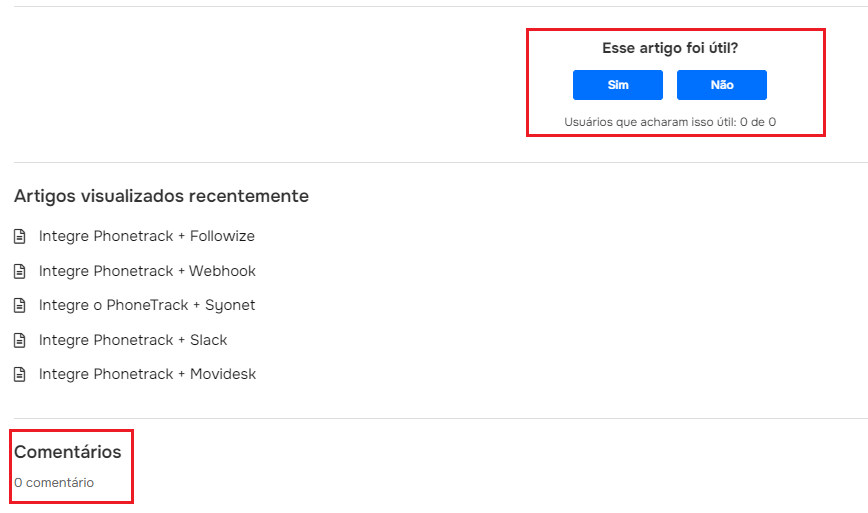The width and height of the screenshot is (868, 513).
Task: Click document icon beside Integre o PhoneTrack + Syonet
Action: tap(19, 305)
